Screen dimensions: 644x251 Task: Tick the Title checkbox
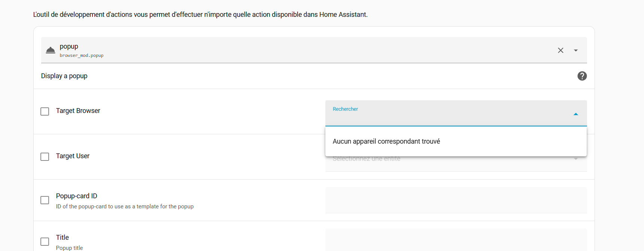45,242
